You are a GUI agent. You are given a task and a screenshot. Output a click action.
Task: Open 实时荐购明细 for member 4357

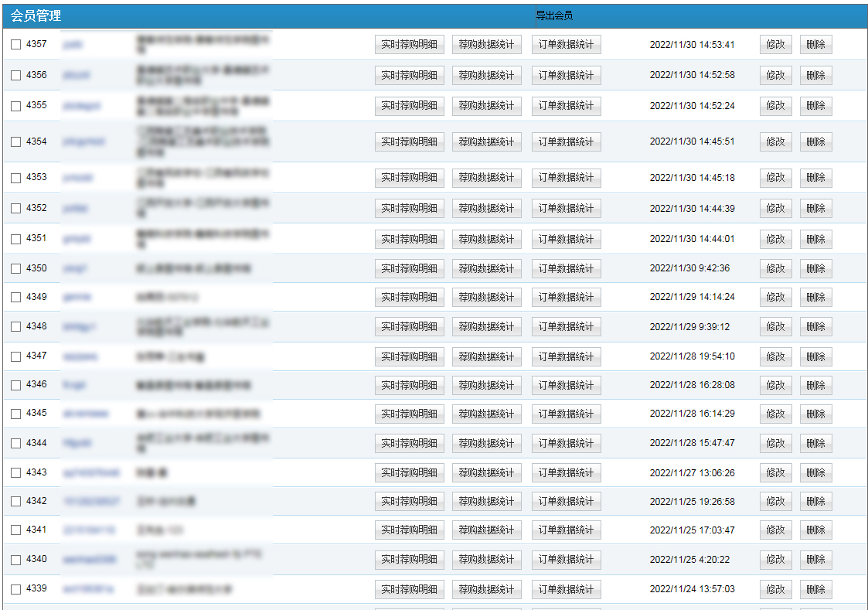click(409, 45)
